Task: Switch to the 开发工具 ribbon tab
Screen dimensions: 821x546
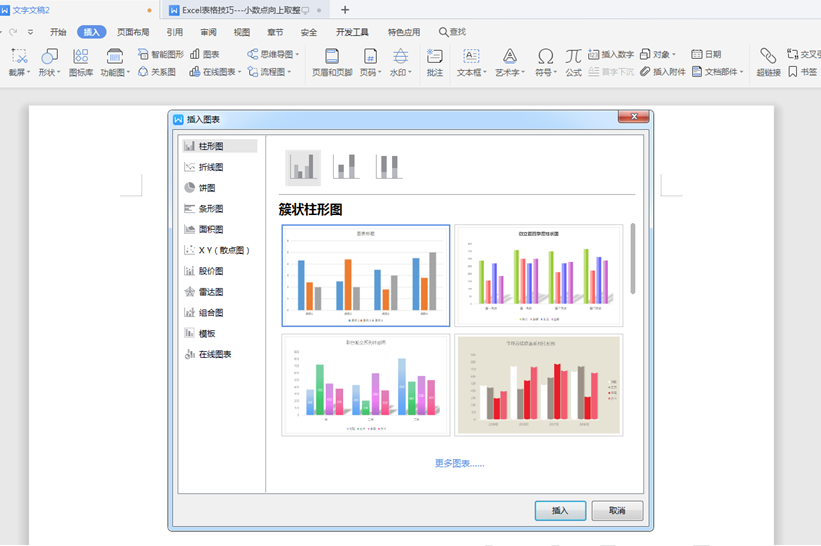Action: [x=352, y=32]
